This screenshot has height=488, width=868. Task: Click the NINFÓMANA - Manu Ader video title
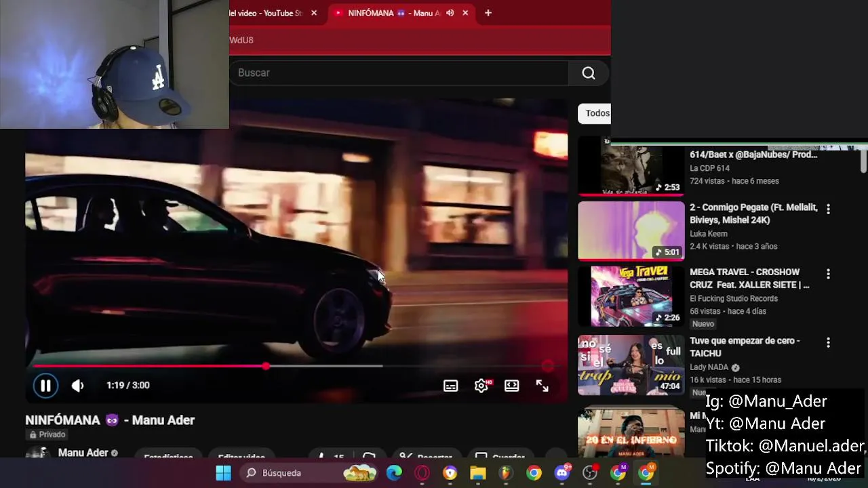[110, 420]
